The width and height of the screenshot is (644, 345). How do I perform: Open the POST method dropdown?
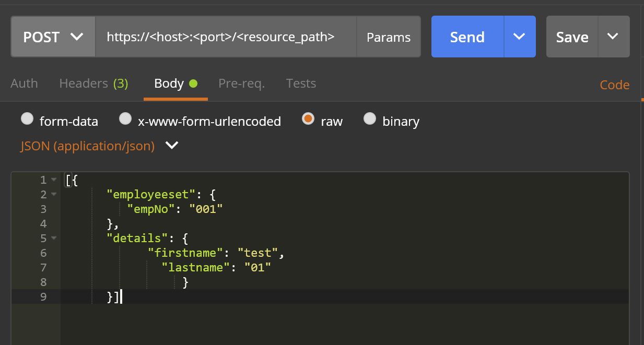[x=53, y=37]
